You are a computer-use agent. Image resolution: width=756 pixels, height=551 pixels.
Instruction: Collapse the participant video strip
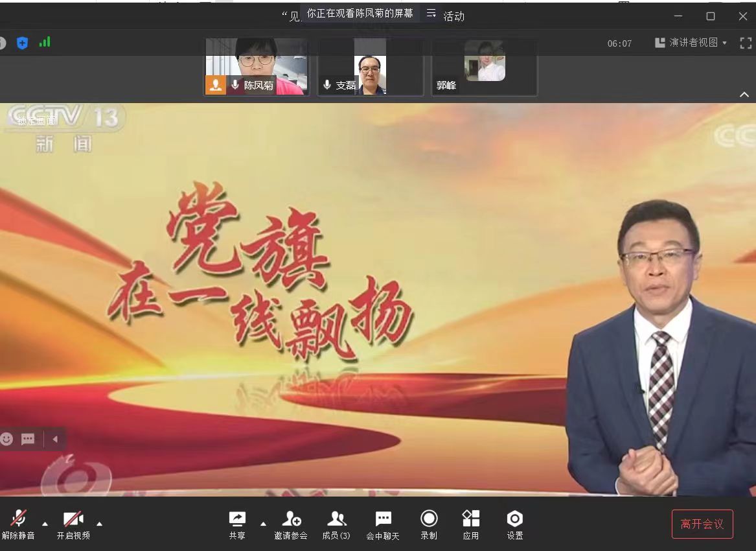click(x=744, y=95)
